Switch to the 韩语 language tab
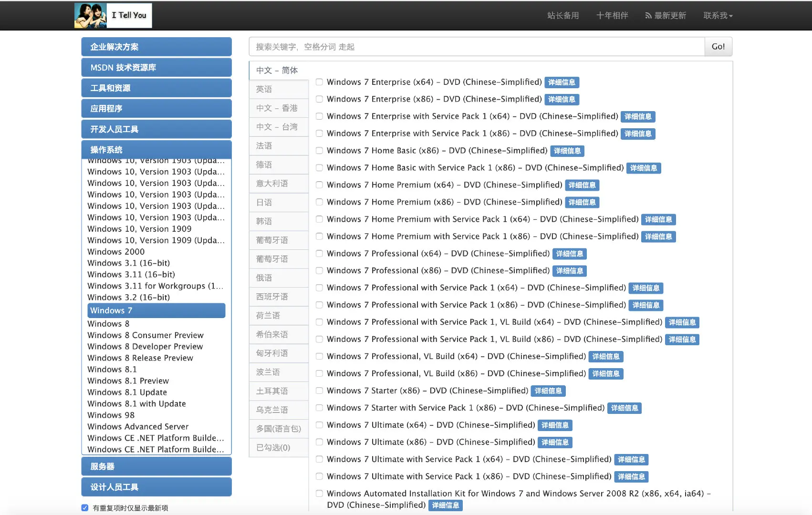The image size is (812, 515). pyautogui.click(x=279, y=221)
